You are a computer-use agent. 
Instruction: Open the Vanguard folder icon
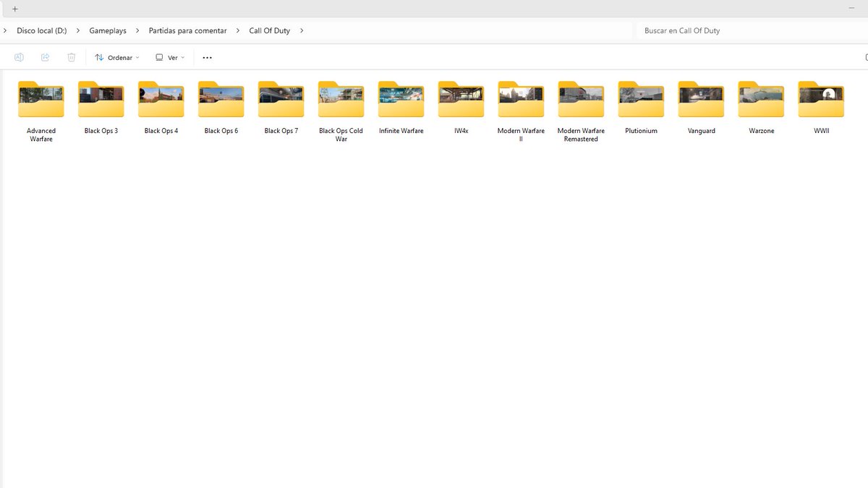pos(702,99)
